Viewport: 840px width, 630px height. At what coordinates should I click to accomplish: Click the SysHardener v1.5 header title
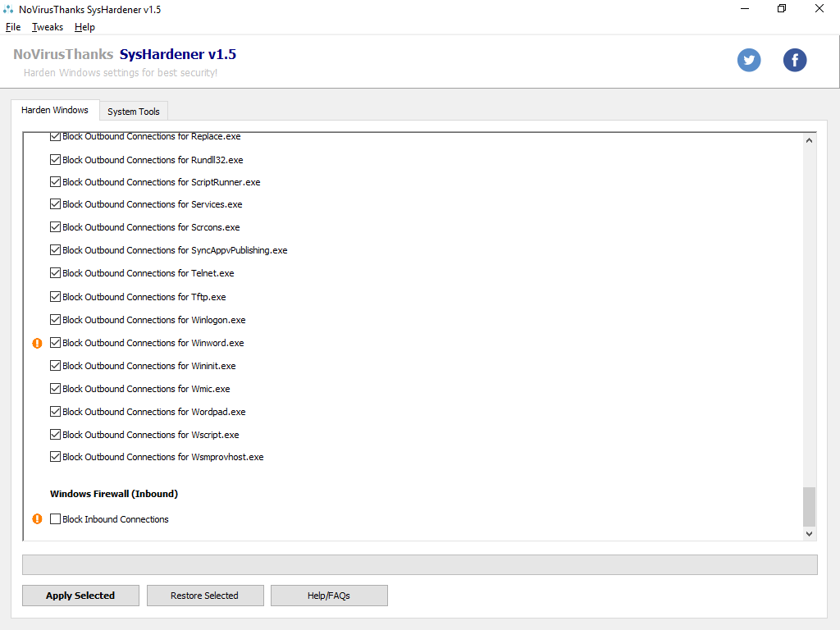[x=178, y=54]
